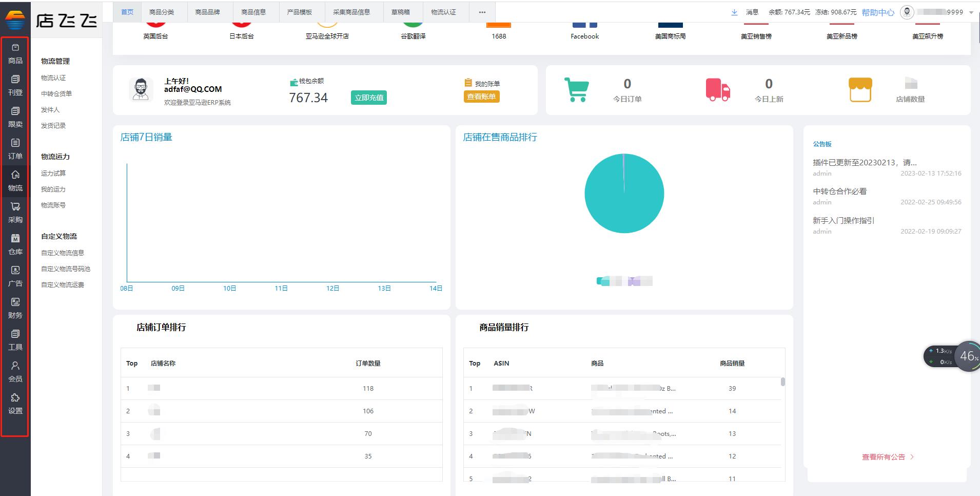Viewport: 980px width, 496px height.
Task: Open 运力试算 in the logistics menu
Action: (53, 174)
